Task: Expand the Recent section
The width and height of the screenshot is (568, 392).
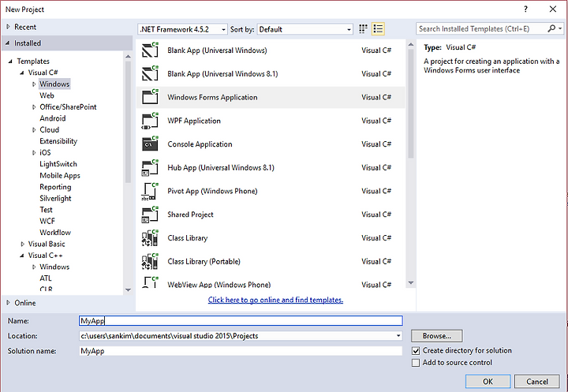Action: click(9, 27)
